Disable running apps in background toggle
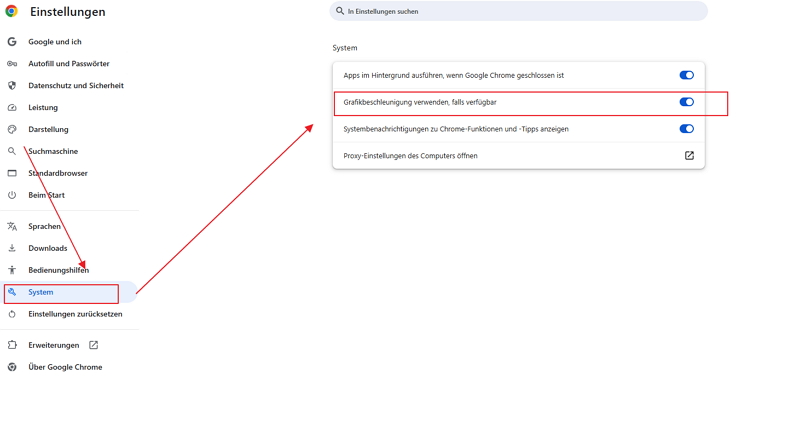This screenshot has width=800, height=431. coord(686,75)
